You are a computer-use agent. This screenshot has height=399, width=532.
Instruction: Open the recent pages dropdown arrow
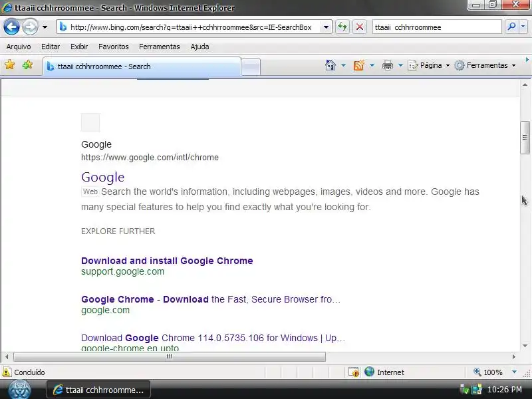(x=45, y=27)
